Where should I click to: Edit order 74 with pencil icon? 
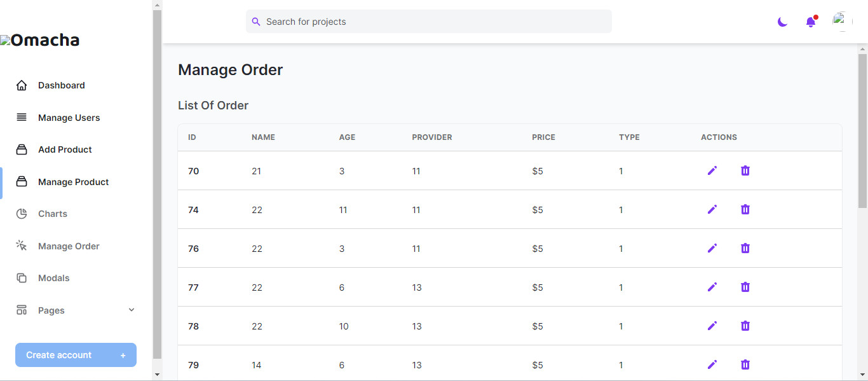(x=712, y=209)
